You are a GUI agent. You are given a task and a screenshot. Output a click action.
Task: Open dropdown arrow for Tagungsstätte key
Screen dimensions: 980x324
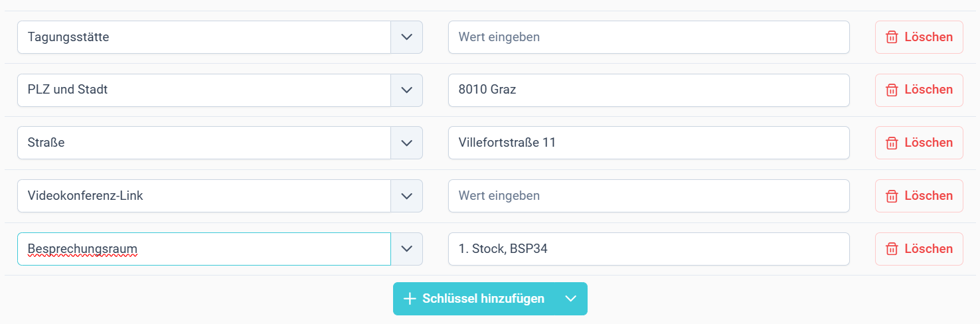point(407,37)
